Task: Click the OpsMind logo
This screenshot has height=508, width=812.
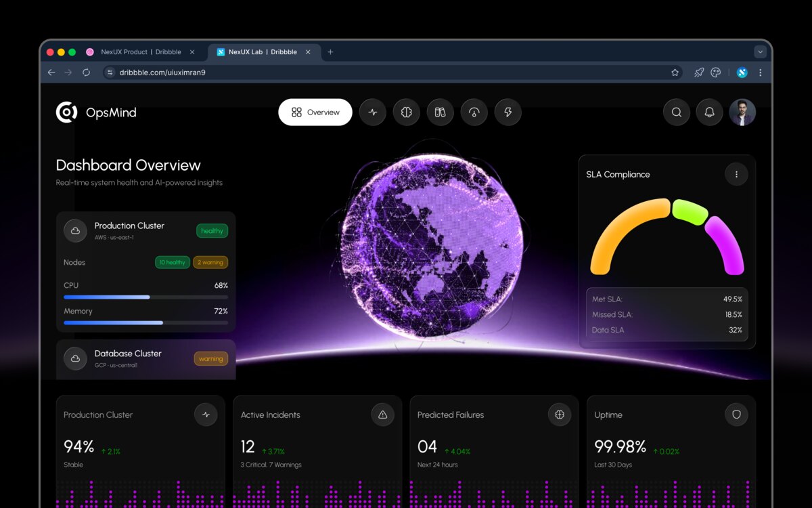Action: pos(96,112)
